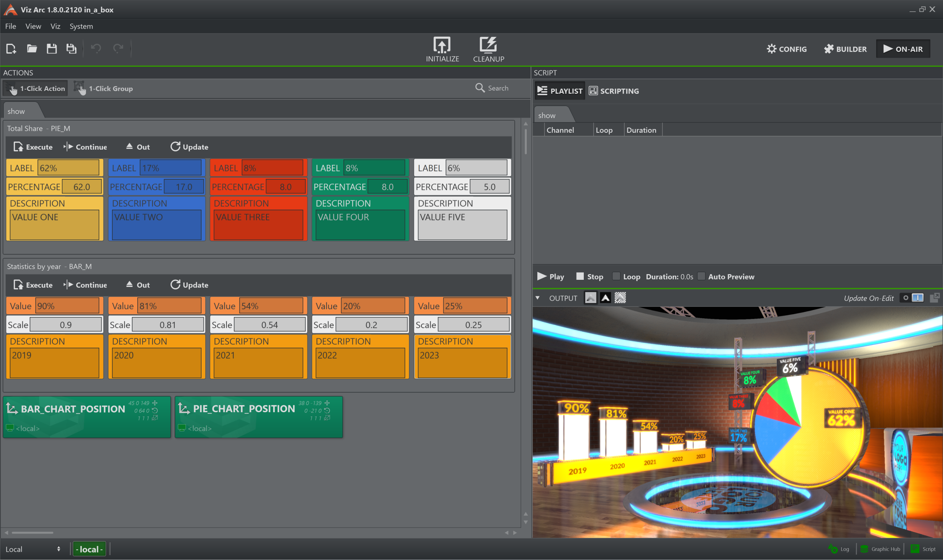Image resolution: width=943 pixels, height=560 pixels.
Task: Show RGB with transparency checkerboard output icon
Action: coord(620,298)
